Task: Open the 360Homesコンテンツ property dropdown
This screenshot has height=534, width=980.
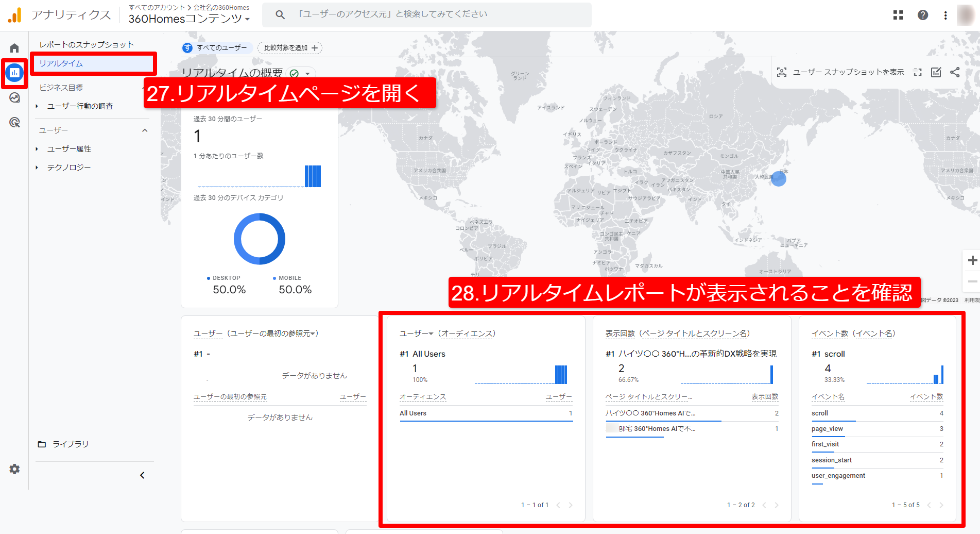Action: pos(189,19)
